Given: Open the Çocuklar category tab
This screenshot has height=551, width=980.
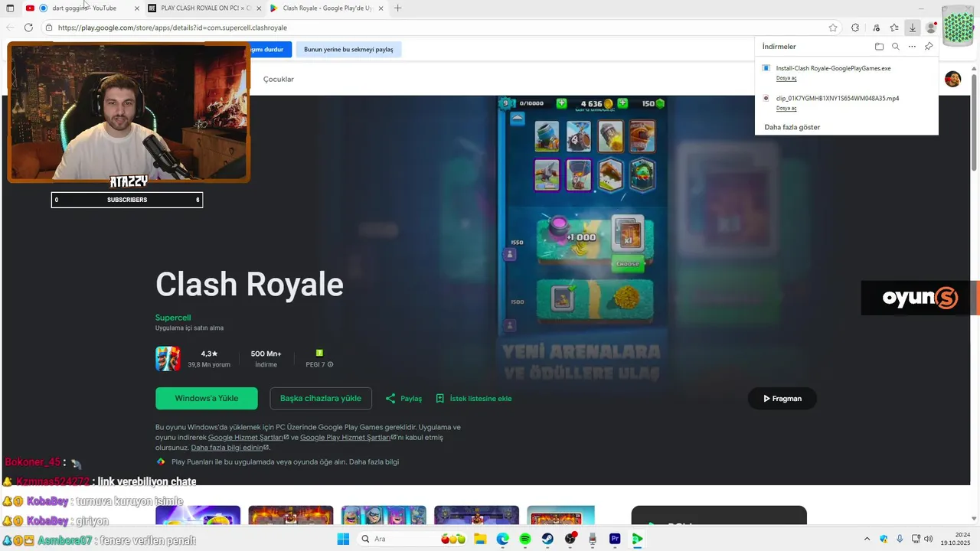Looking at the screenshot, I should [x=279, y=80].
